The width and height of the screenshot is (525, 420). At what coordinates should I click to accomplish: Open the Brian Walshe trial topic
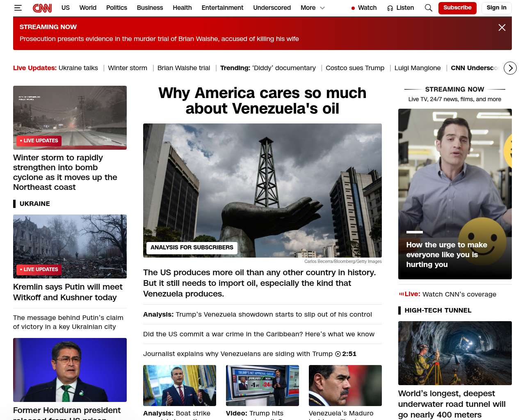(x=184, y=68)
